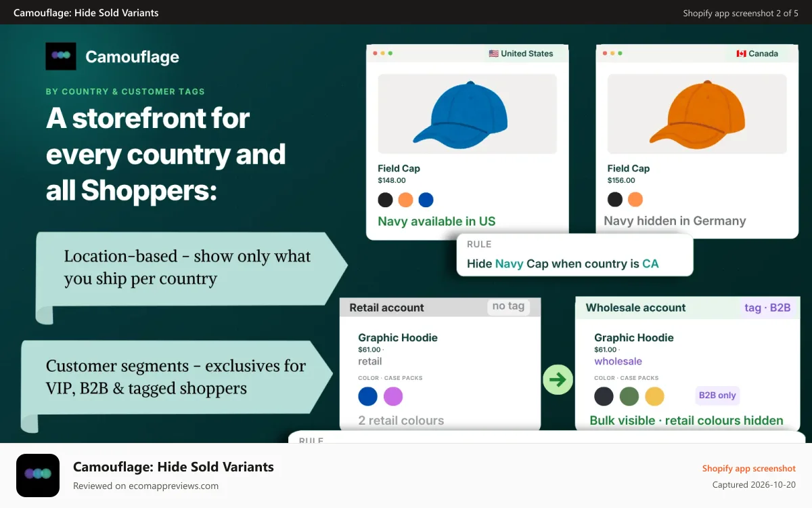Click the "Hide Navy Cap when country is CA" rule
Image resolution: width=812 pixels, height=508 pixels.
pos(563,263)
